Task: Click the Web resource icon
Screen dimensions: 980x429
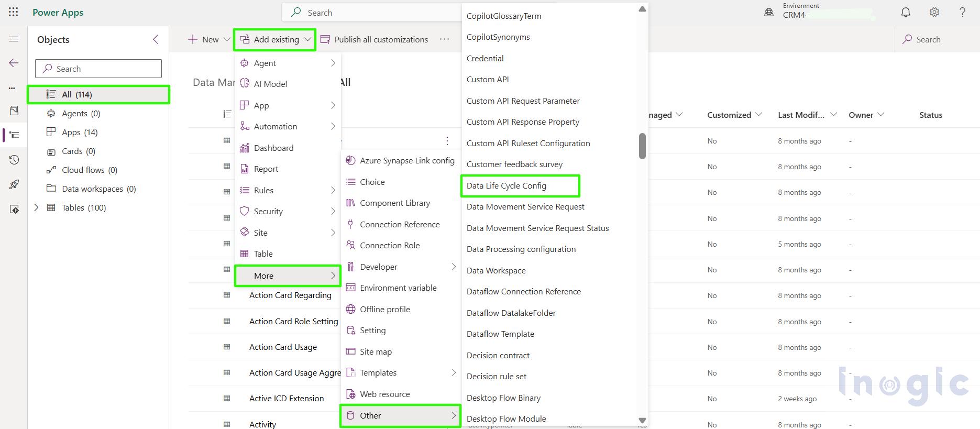Action: tap(350, 394)
